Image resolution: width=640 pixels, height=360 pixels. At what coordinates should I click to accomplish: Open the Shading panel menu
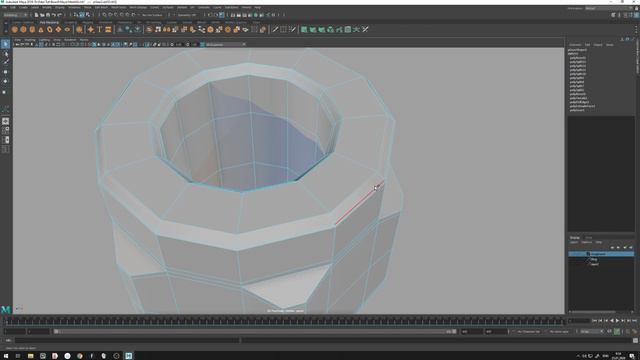[30, 40]
